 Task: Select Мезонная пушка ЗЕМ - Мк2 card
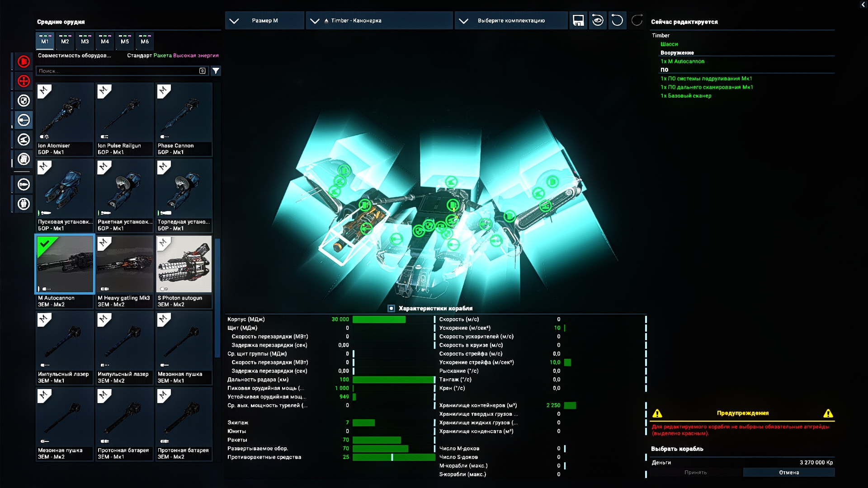(65, 424)
